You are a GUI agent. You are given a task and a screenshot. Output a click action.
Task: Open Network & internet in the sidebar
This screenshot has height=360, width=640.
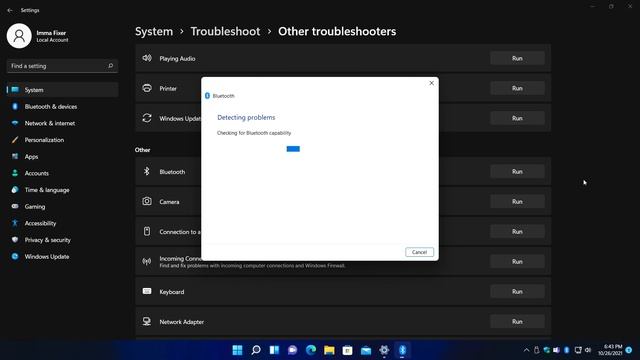62,123
